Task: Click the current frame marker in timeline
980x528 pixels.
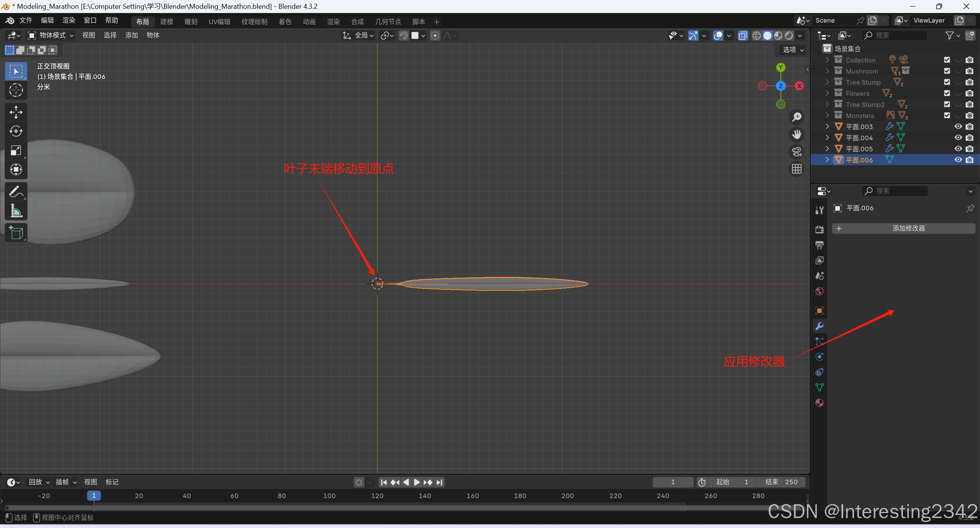Action: pyautogui.click(x=94, y=495)
